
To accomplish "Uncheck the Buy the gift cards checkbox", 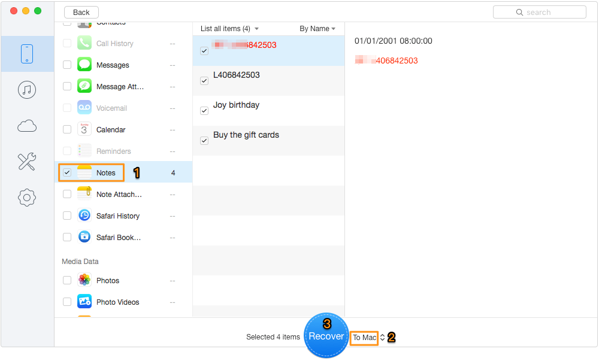I will [x=204, y=141].
